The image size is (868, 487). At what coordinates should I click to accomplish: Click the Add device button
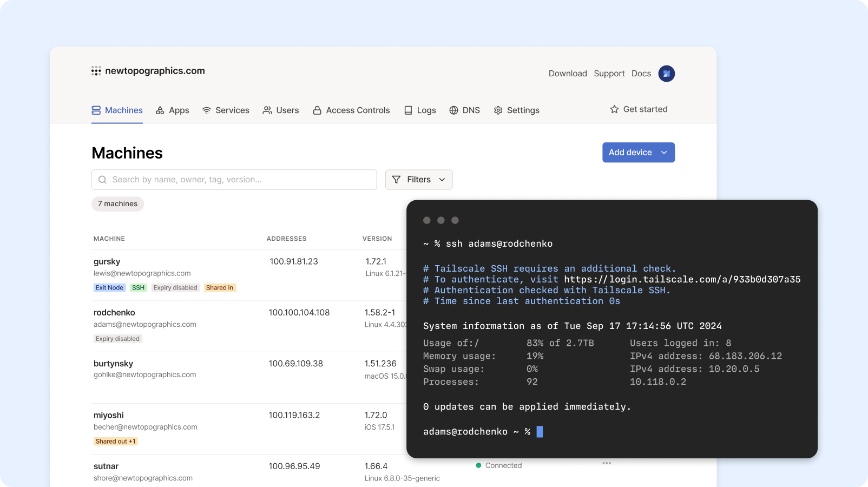(x=639, y=153)
